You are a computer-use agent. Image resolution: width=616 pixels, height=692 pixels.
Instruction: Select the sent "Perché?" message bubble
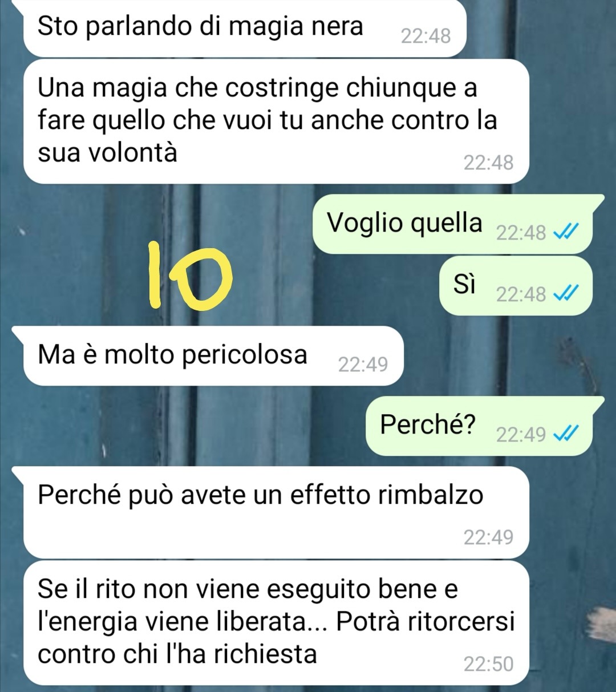(484, 426)
